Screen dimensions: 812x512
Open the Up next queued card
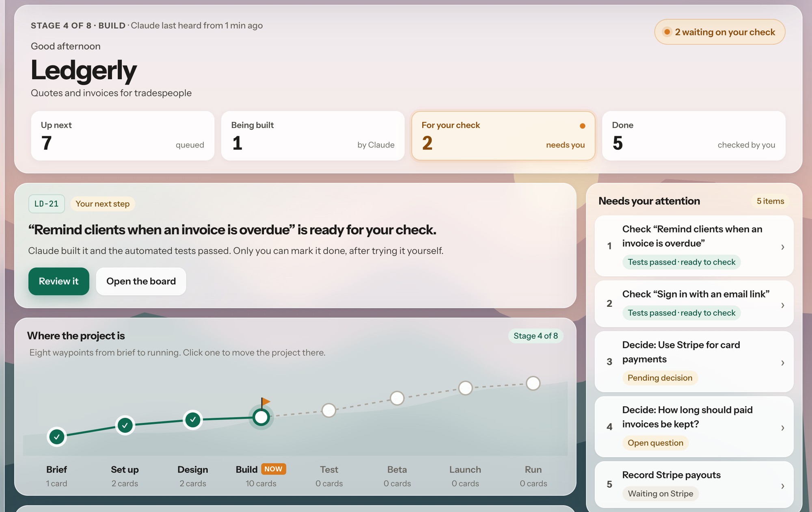coord(123,136)
